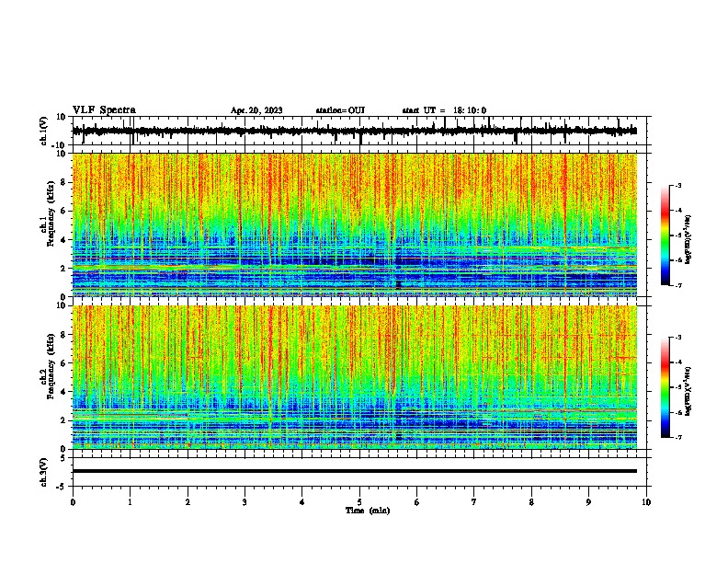Select the ch.1 colorbar log(PSD) label
The image size is (728, 563).
(x=688, y=239)
